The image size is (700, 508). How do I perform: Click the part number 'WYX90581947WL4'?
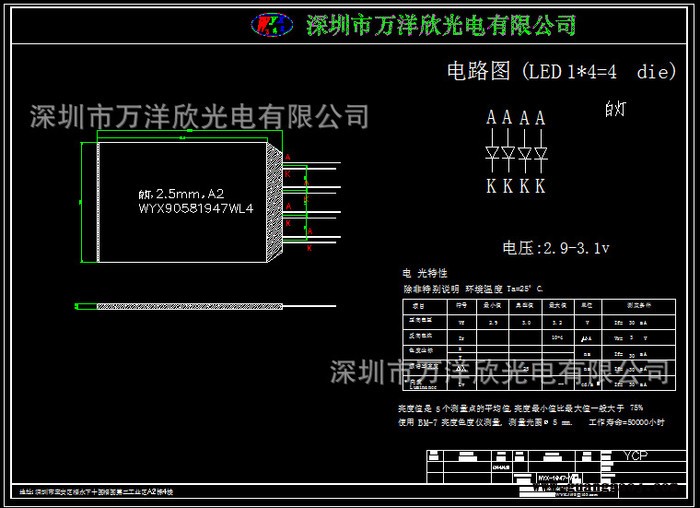(x=196, y=208)
